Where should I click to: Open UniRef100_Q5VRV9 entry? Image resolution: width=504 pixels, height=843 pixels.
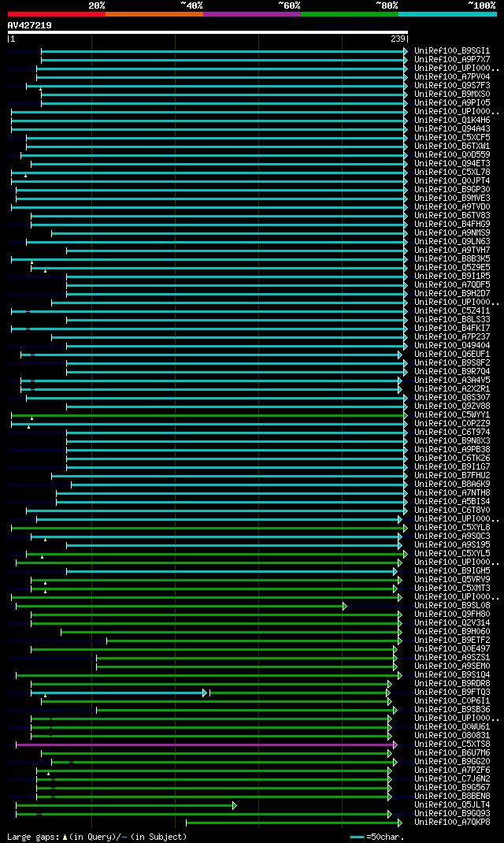tap(452, 580)
